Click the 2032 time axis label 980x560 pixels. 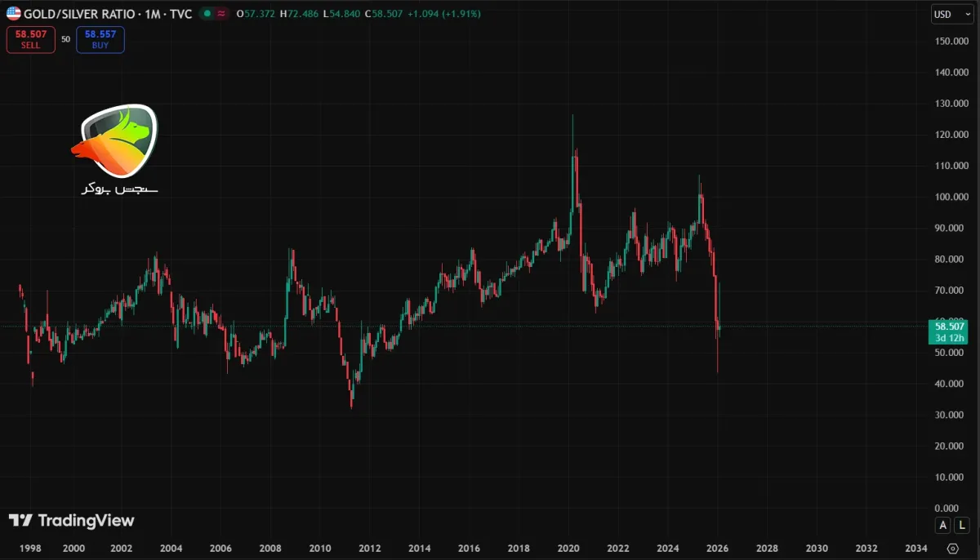867,549
